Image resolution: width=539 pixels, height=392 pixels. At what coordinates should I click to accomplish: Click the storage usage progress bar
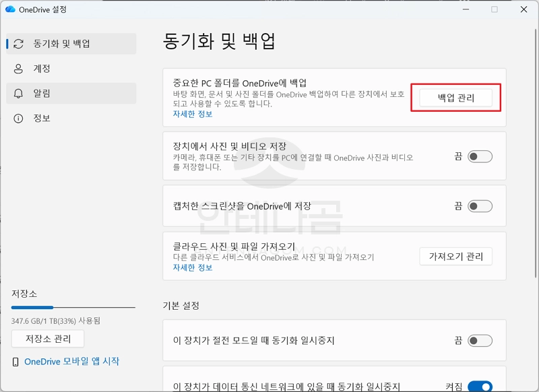73,308
